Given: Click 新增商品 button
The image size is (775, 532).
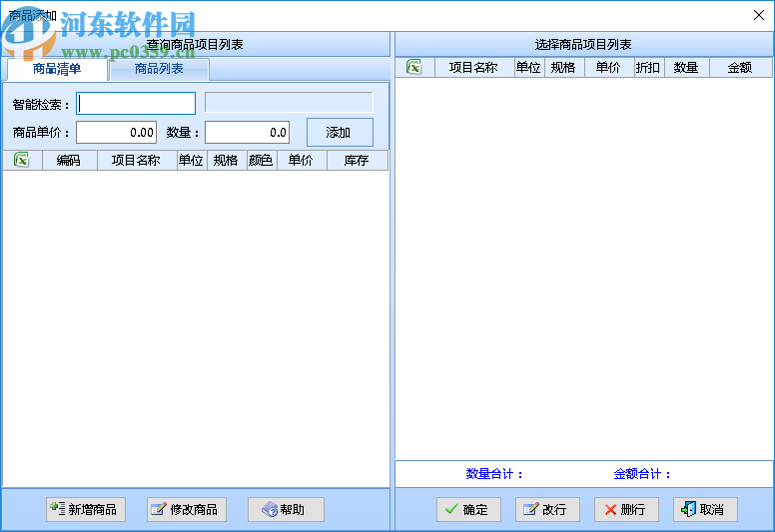Looking at the screenshot, I should [86, 509].
